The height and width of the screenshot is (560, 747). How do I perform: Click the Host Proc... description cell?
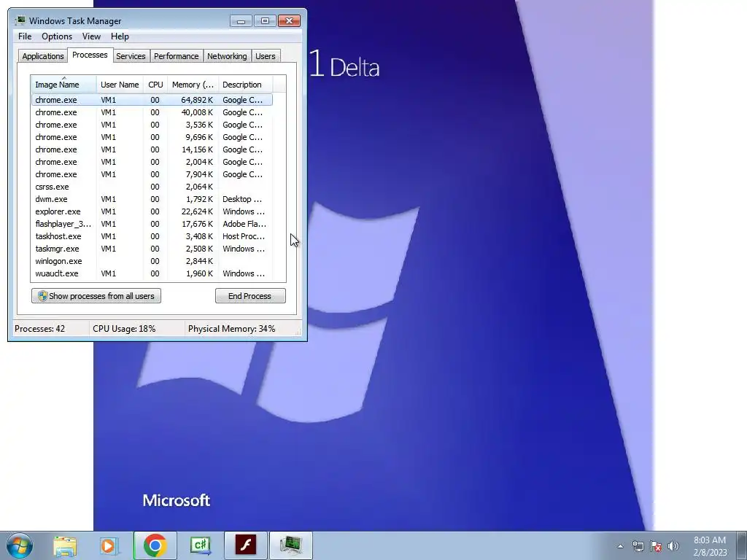tap(244, 236)
